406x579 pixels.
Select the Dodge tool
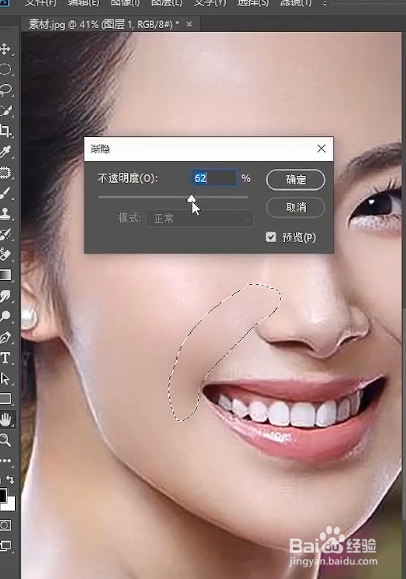[5, 316]
